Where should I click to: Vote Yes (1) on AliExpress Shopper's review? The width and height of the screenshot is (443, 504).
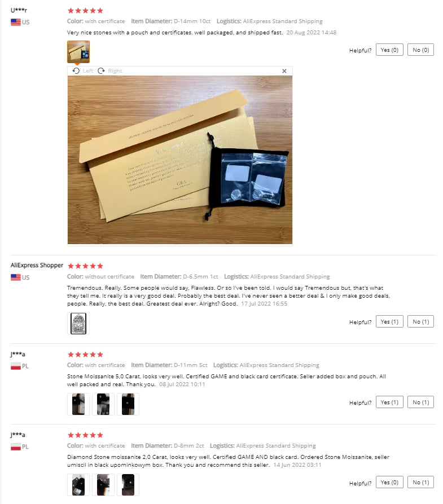pos(389,321)
